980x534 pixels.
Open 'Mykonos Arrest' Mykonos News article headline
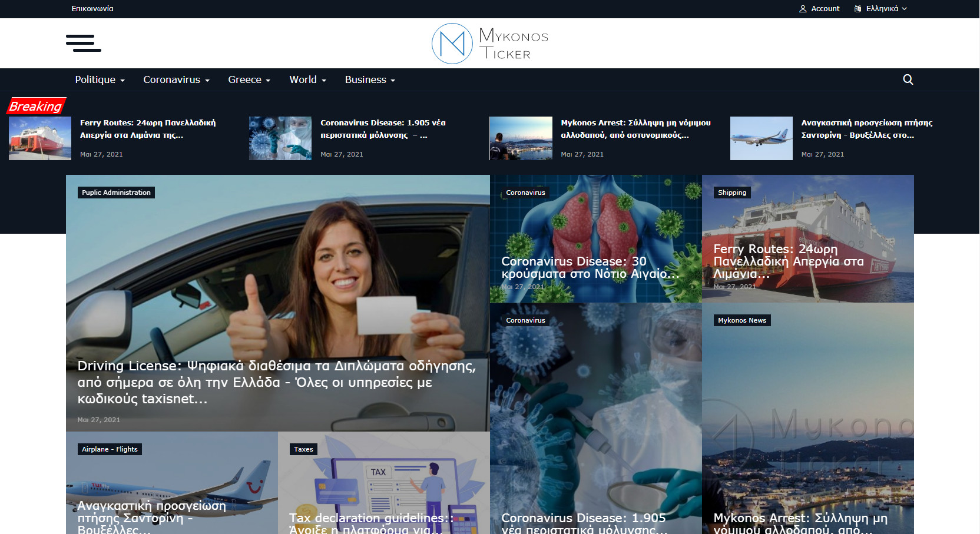(x=800, y=523)
